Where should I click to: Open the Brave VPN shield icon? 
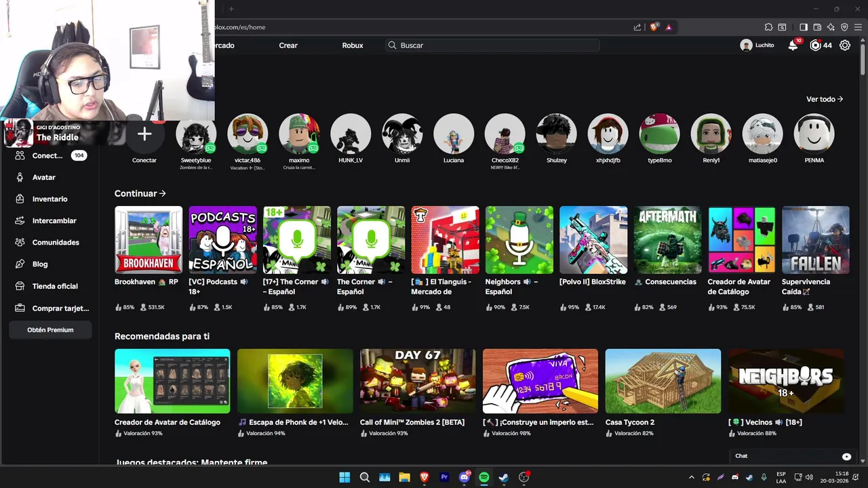tap(844, 27)
